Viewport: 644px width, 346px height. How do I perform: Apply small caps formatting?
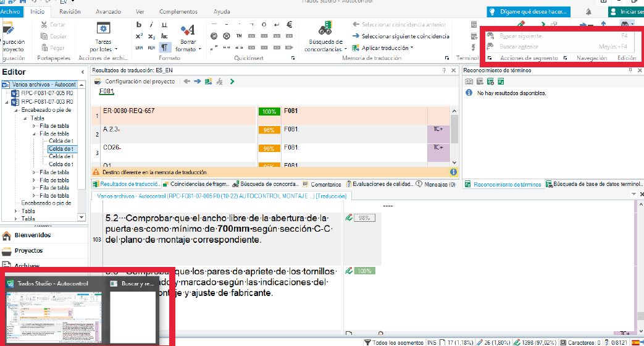[164, 36]
